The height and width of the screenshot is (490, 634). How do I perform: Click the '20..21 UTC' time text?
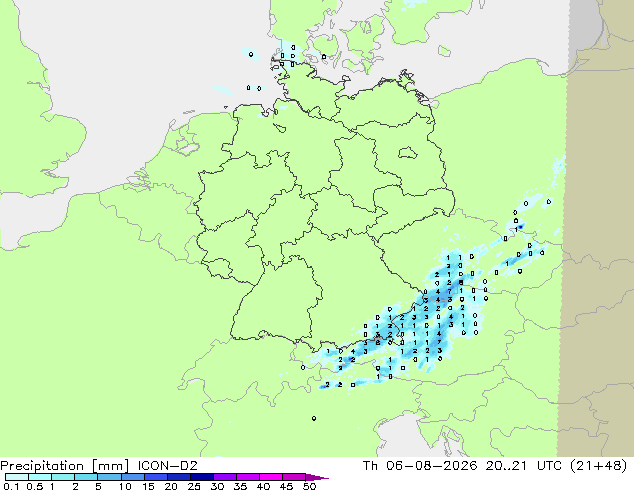pos(524,466)
